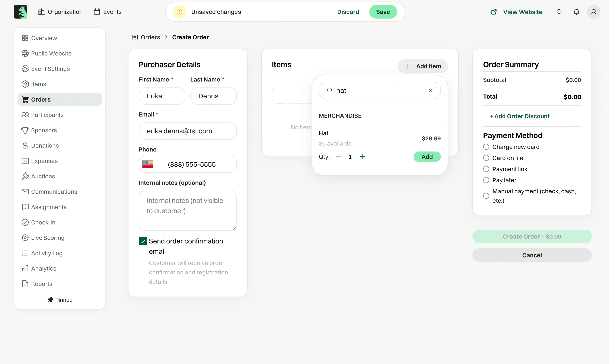
Task: Click the external link icon beside View Website
Action: coord(494,12)
